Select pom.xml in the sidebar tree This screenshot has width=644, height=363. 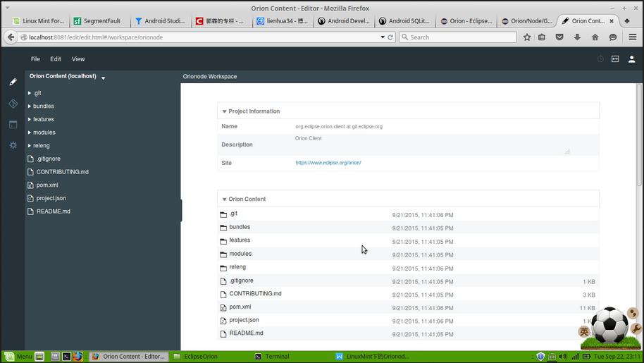point(47,185)
